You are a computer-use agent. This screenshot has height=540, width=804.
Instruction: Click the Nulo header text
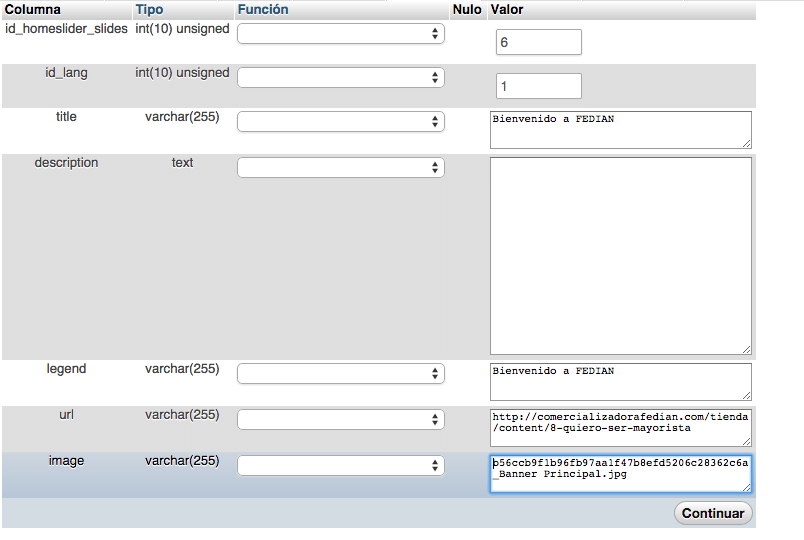point(467,10)
